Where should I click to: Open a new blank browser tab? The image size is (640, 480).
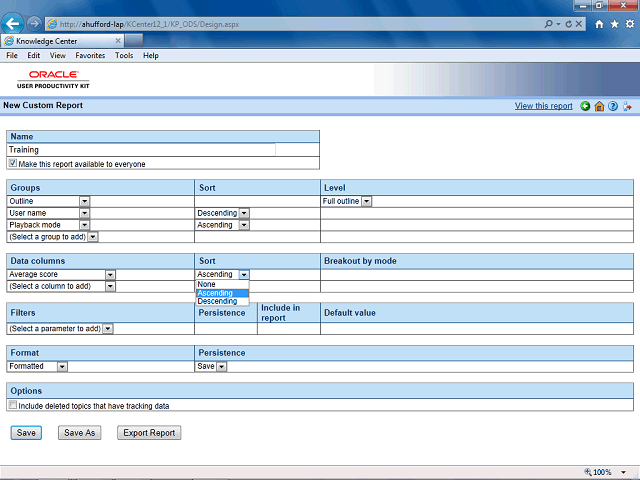click(x=133, y=41)
